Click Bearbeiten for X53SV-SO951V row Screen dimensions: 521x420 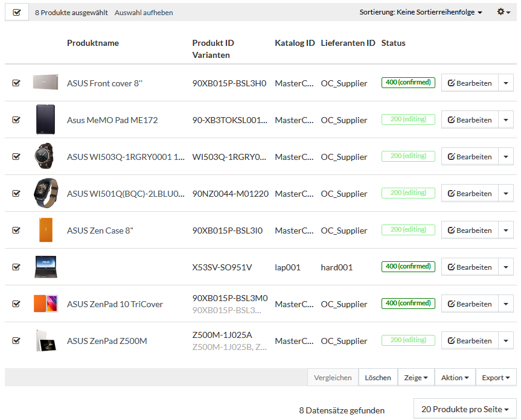470,267
